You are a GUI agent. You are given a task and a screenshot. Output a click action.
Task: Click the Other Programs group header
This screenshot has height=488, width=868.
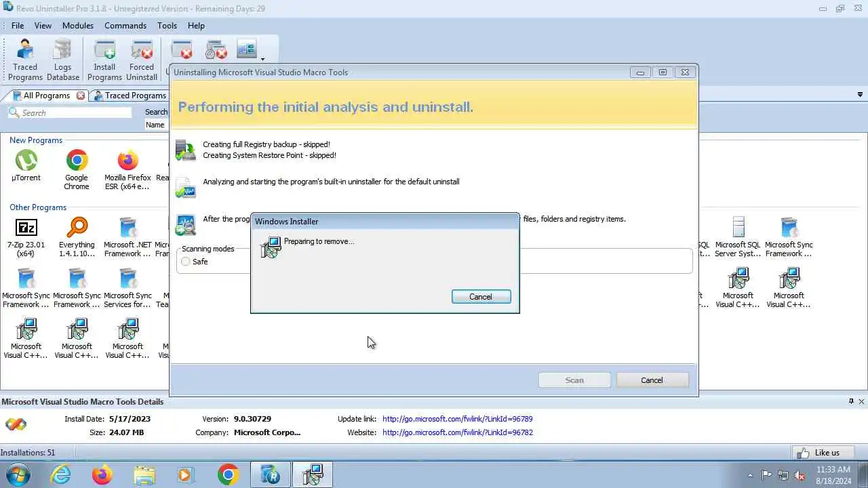38,207
